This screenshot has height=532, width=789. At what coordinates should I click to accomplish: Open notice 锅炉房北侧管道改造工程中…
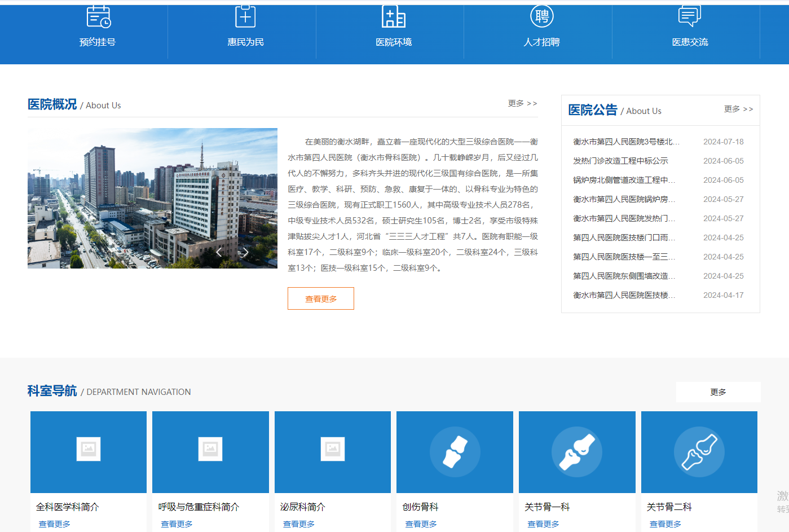point(624,180)
